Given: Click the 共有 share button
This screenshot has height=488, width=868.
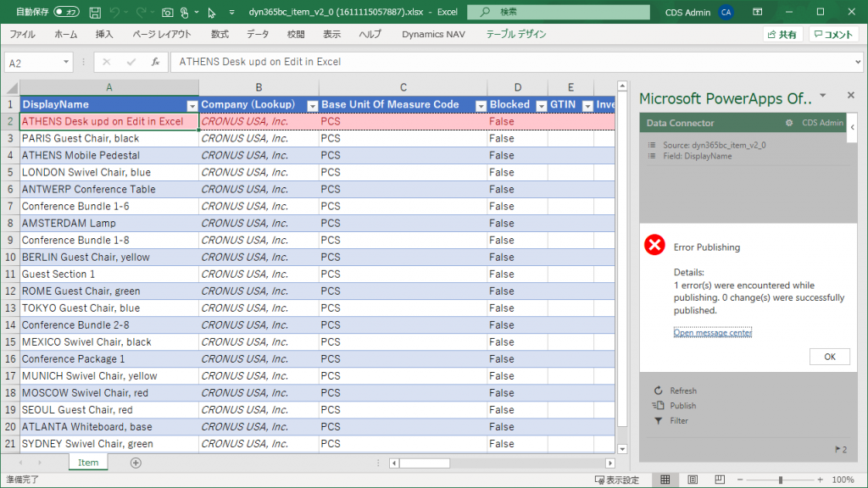Looking at the screenshot, I should [x=782, y=34].
